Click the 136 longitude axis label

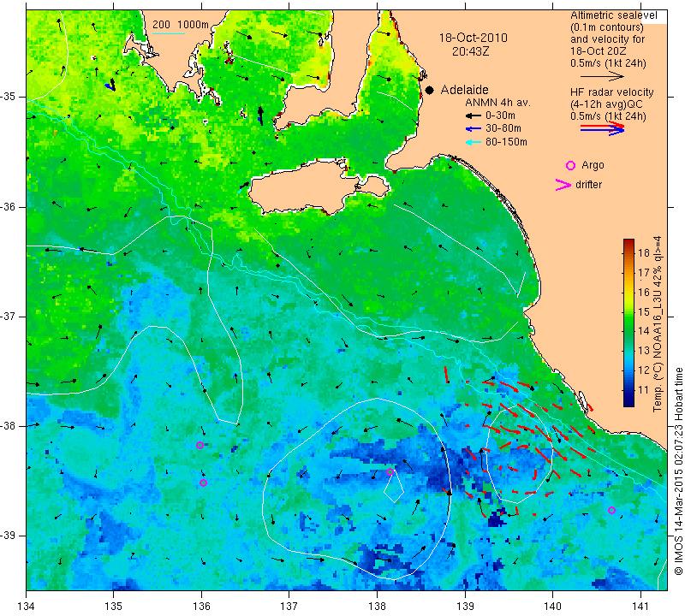point(201,607)
